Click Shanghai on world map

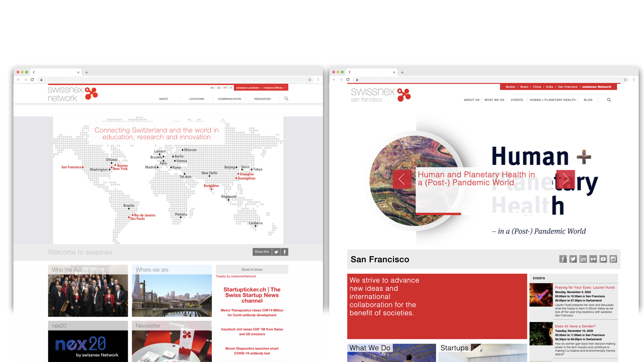(x=246, y=174)
